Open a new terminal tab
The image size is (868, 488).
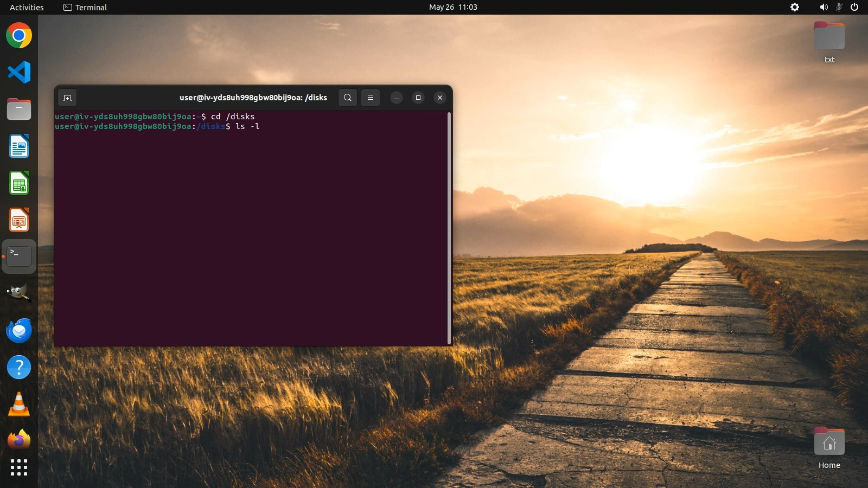(x=67, y=98)
